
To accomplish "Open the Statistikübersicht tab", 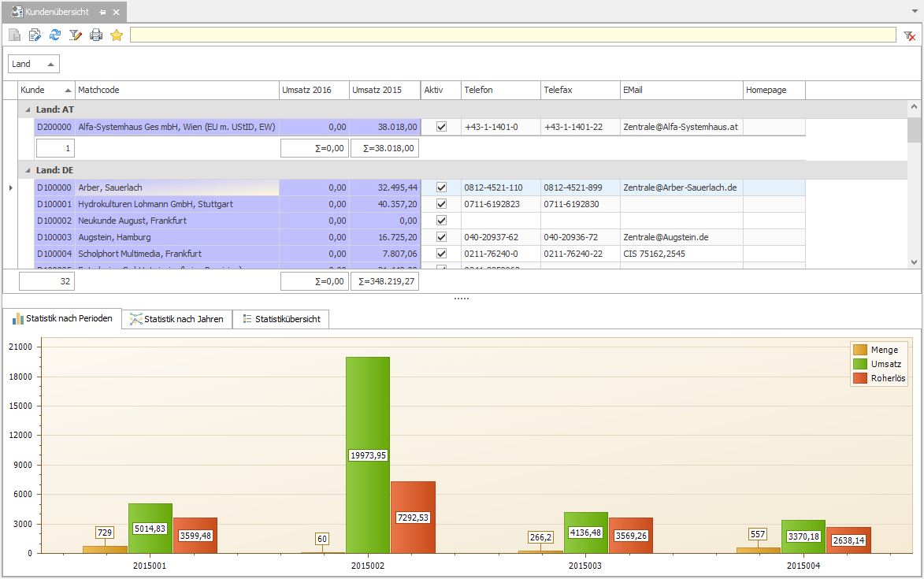I will pos(281,319).
